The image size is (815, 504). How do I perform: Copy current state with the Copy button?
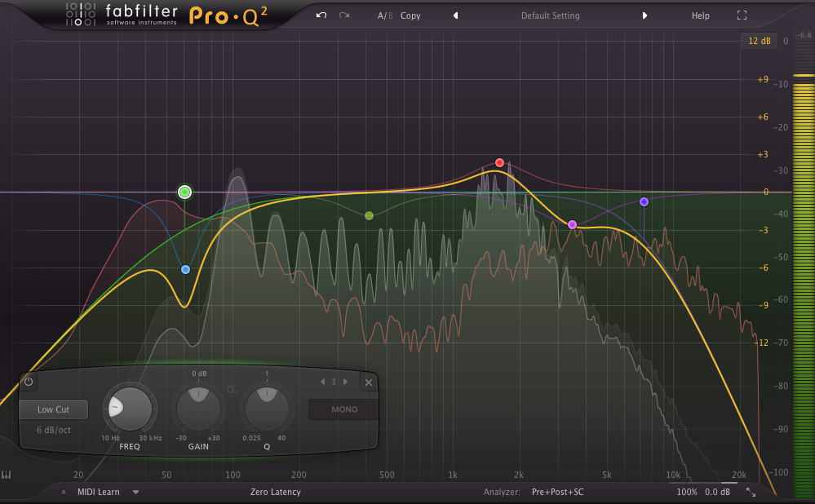click(410, 15)
